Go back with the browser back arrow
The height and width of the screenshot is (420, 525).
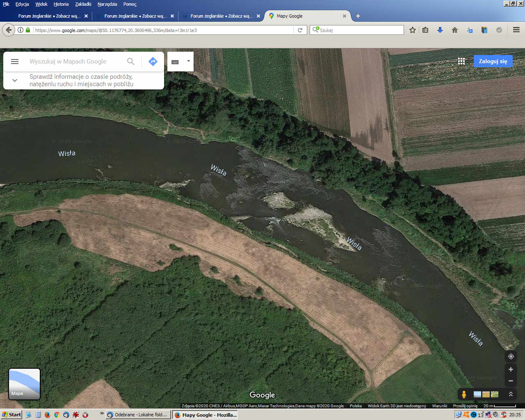[x=8, y=30]
